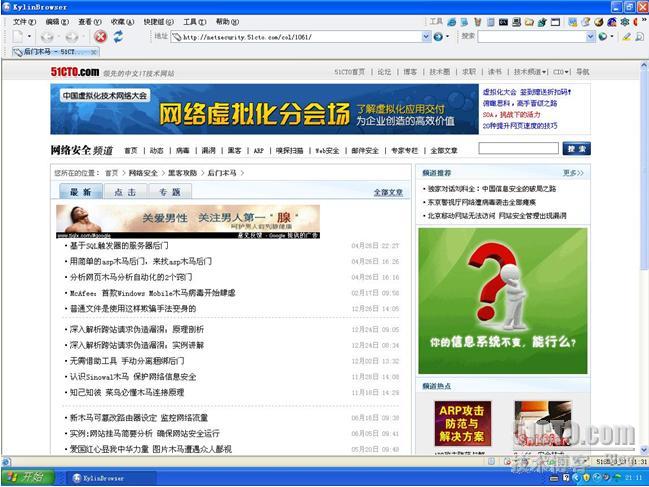The image size is (649, 487).
Task: Open the 收藏(A) menu
Action: (x=122, y=22)
